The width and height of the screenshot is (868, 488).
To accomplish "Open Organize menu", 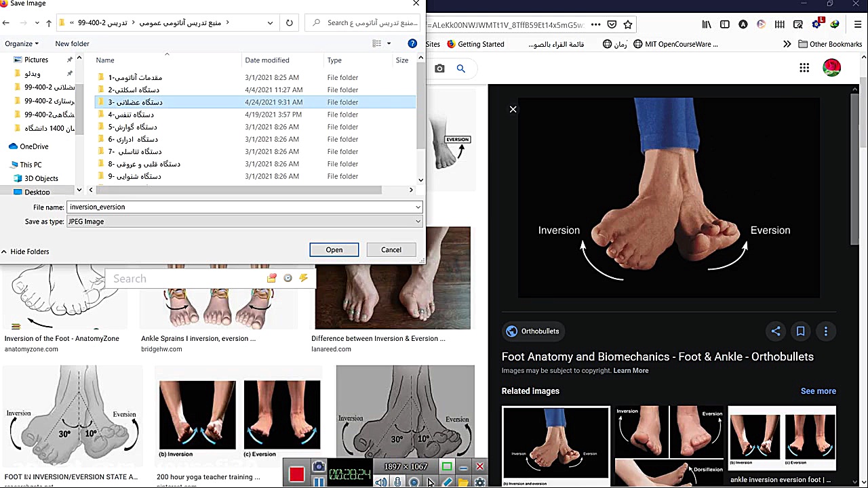I will pos(22,43).
